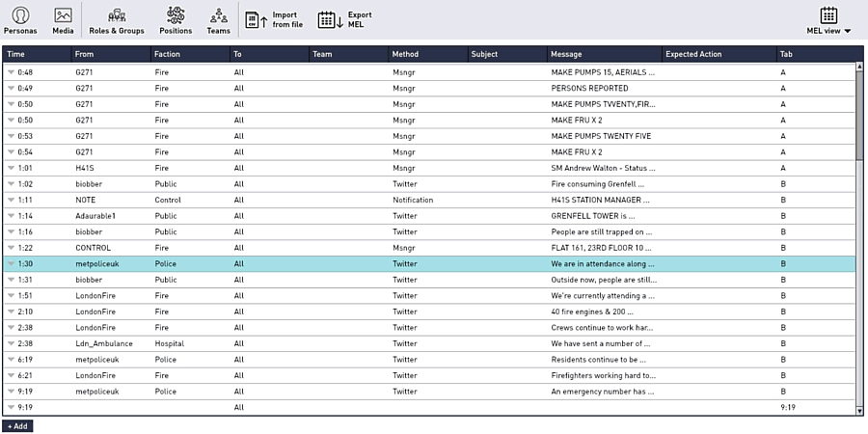Click the + Add button
The height and width of the screenshot is (434, 868).
[x=18, y=425]
